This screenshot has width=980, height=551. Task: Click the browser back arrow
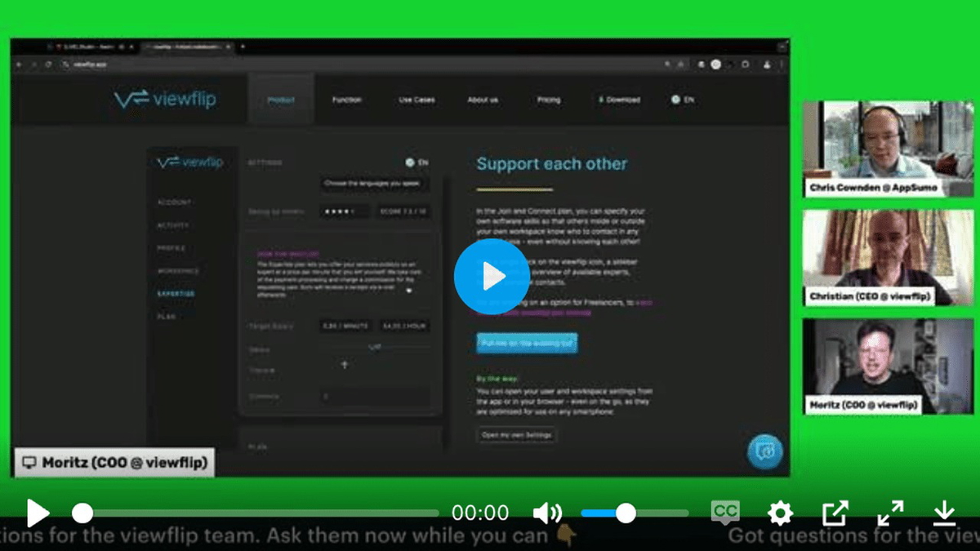[19, 64]
